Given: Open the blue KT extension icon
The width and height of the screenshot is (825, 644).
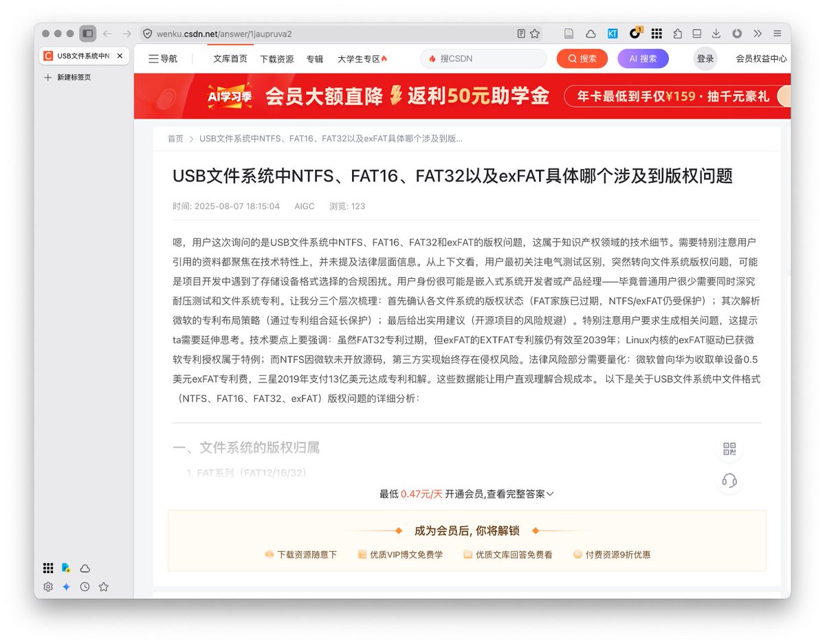Looking at the screenshot, I should (612, 34).
